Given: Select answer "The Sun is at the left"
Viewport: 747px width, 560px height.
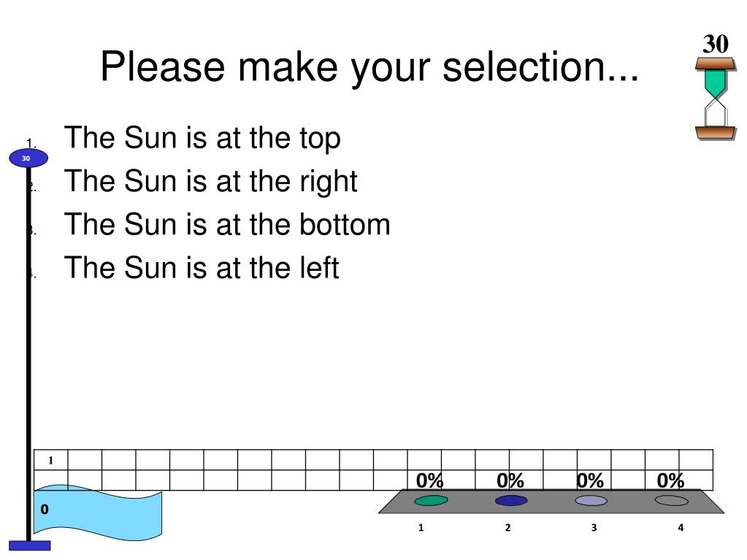Looking at the screenshot, I should click(202, 268).
